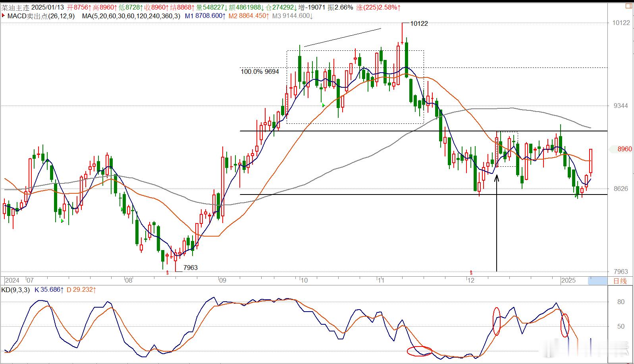
Task: Click the green triangle signal near October candles
Action: pos(324,105)
